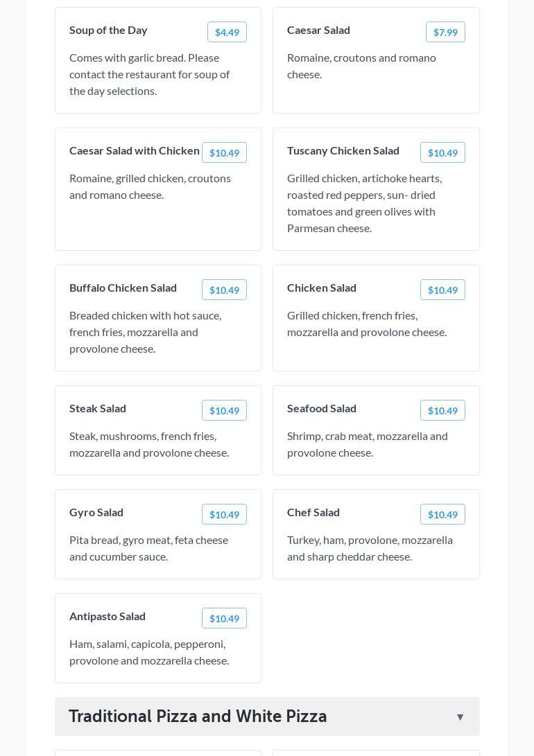Select the Seafood Salad price button
Screen dimensions: 534x756
(x=442, y=410)
